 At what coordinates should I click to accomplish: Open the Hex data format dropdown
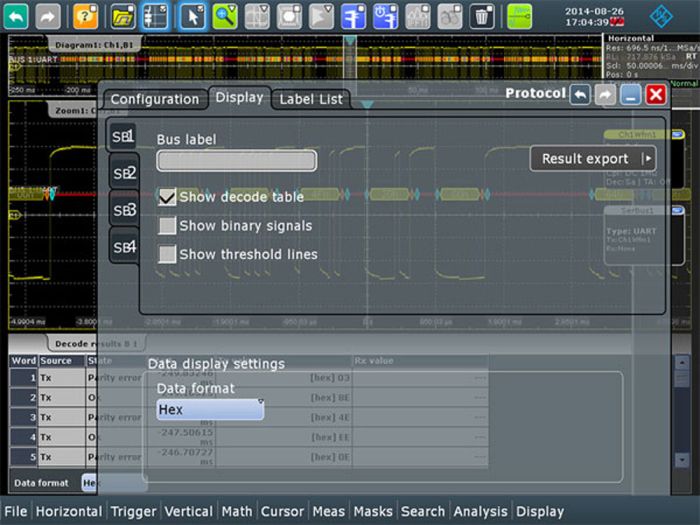coord(210,409)
